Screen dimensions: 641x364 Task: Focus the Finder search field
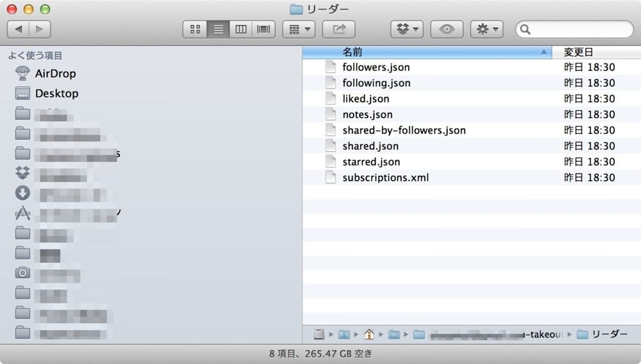pyautogui.click(x=574, y=29)
